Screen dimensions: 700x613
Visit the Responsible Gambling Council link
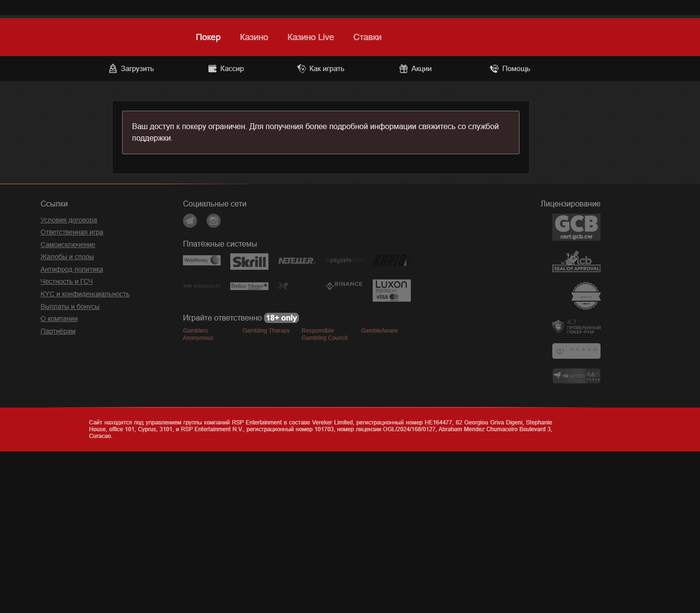324,334
